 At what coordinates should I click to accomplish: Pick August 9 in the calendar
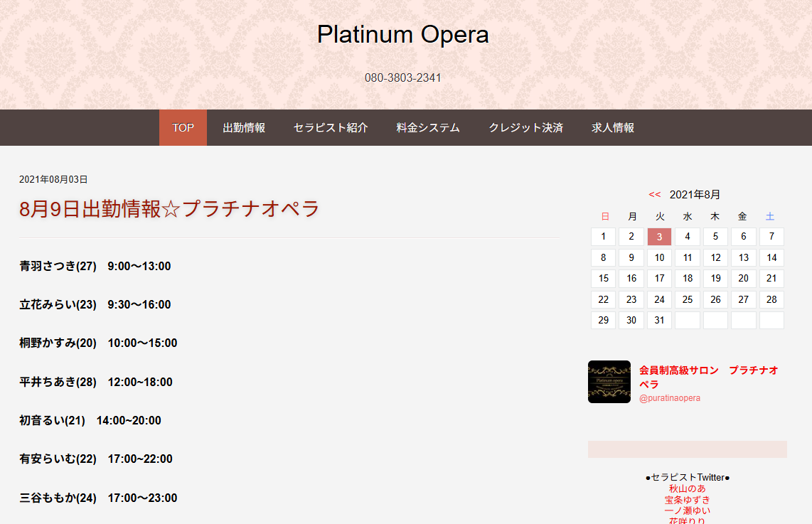coord(631,257)
